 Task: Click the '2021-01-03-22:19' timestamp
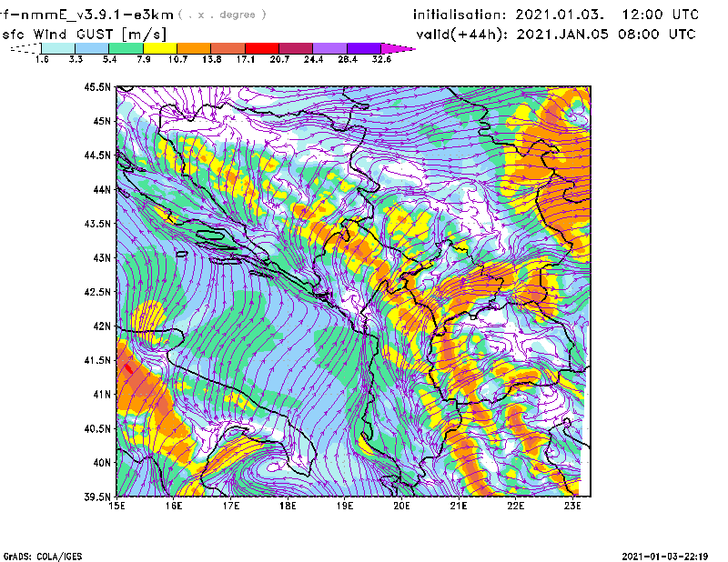(665, 557)
